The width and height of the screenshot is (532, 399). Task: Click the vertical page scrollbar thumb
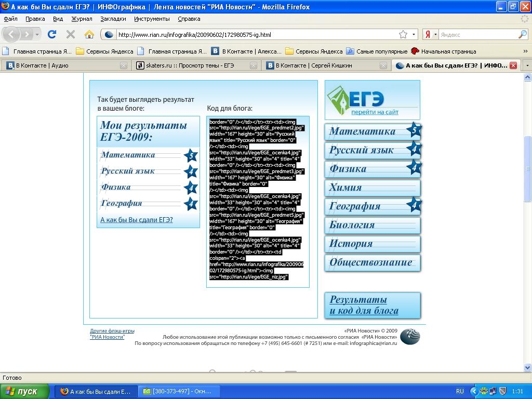point(527,169)
